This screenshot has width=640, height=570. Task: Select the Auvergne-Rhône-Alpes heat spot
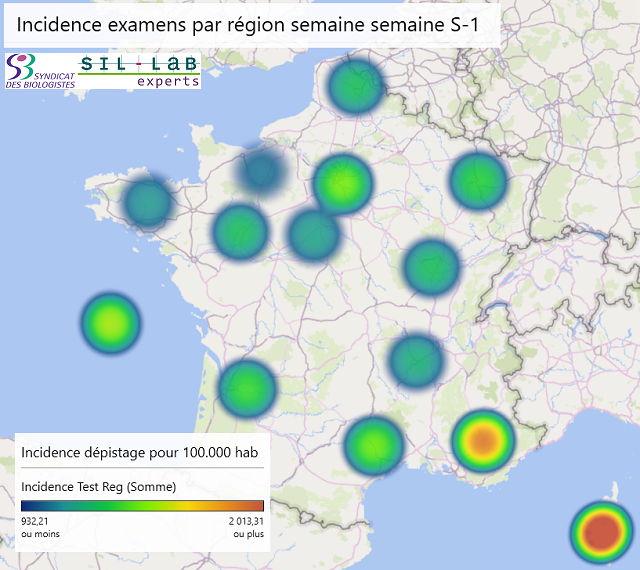[415, 360]
